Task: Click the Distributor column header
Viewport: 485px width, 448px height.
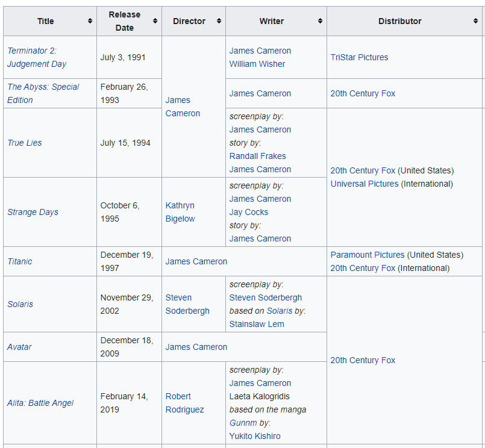Action: coord(405,21)
